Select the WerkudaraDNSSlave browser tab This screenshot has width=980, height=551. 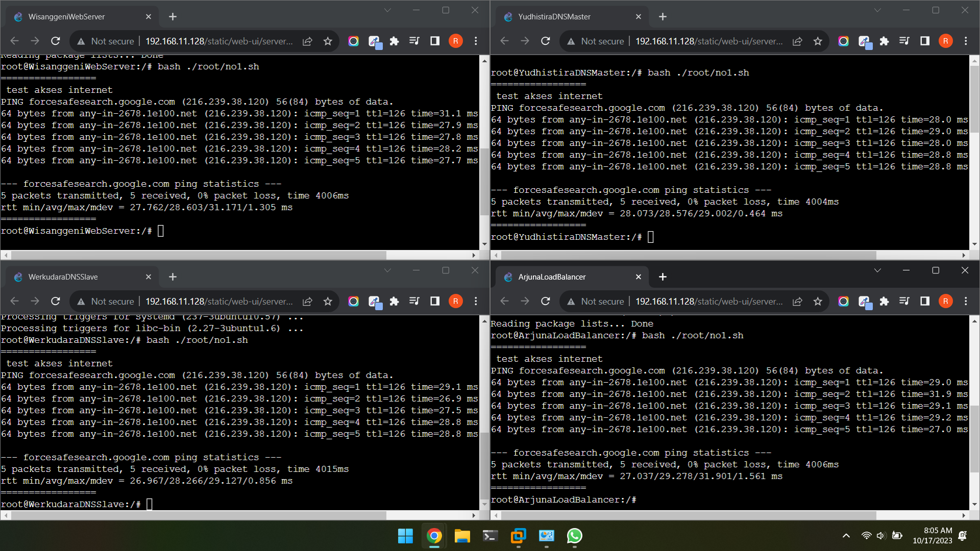click(x=82, y=277)
